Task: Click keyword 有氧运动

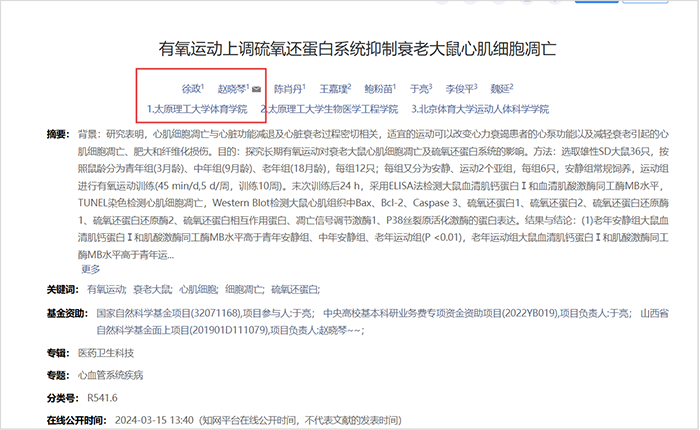Action: [106, 289]
